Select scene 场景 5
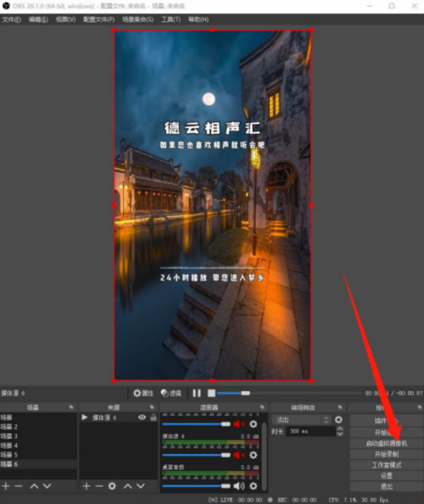424x504 pixels. pyautogui.click(x=38, y=455)
